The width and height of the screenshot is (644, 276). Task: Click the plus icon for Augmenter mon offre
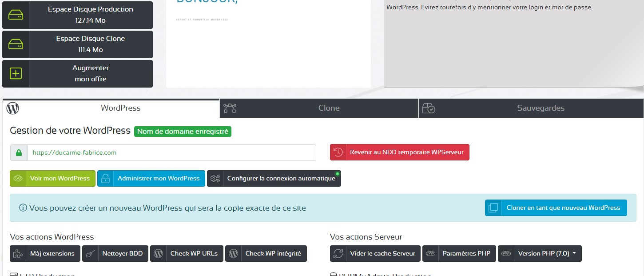[x=16, y=73]
